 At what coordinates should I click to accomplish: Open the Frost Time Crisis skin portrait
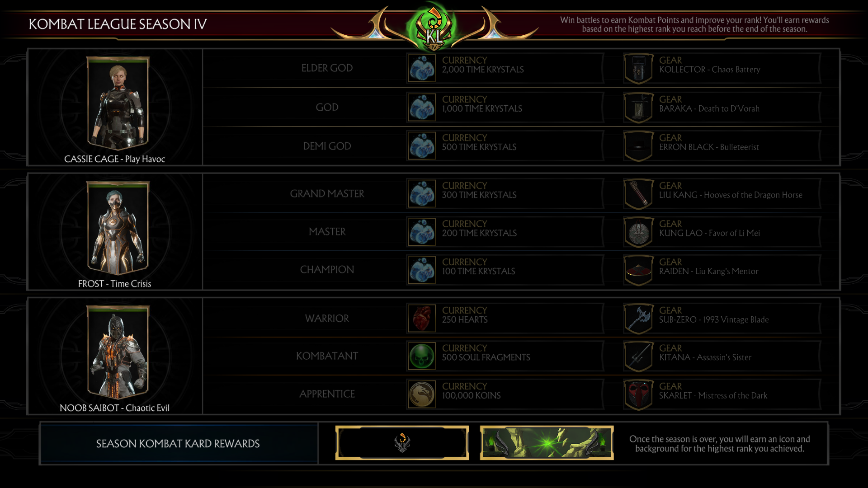pyautogui.click(x=118, y=228)
